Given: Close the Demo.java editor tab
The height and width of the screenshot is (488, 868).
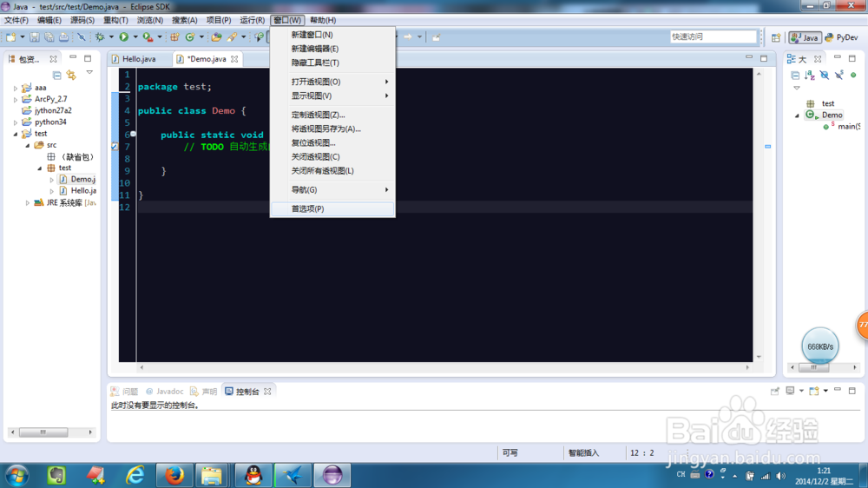Looking at the screenshot, I should [234, 59].
